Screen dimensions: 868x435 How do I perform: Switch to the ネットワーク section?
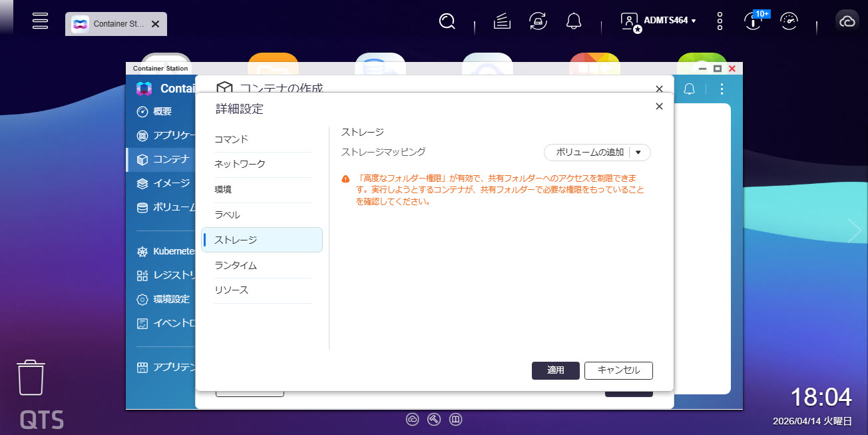coord(240,164)
